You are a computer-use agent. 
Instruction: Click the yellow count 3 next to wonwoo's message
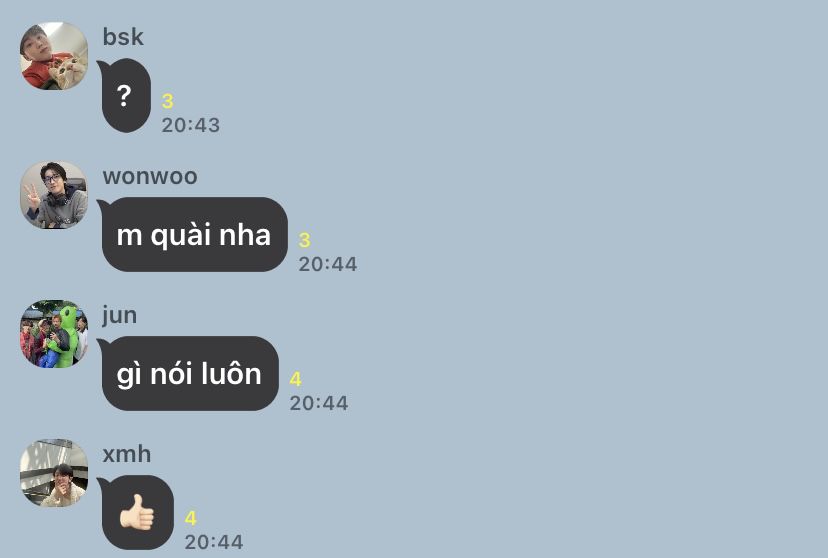[x=304, y=240]
